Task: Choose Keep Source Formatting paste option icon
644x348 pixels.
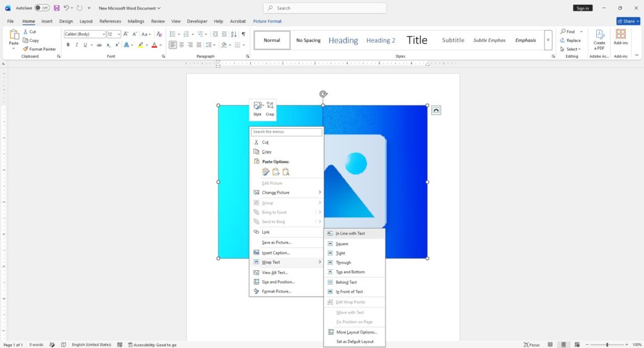Action: [266, 171]
